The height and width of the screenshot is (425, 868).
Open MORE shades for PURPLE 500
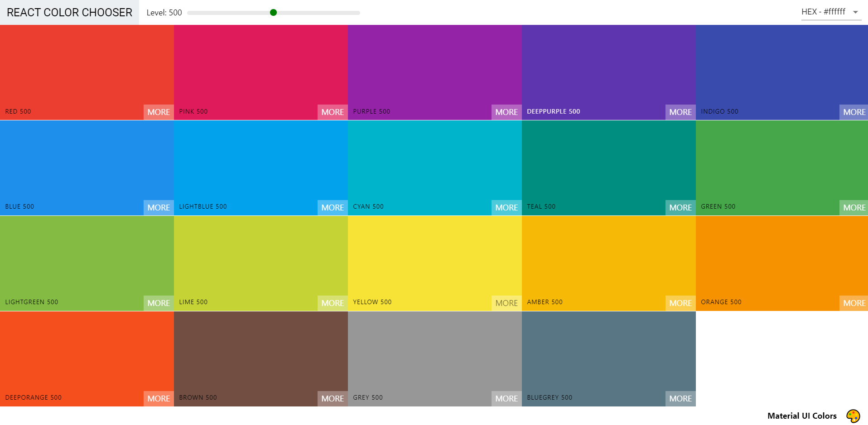(506, 112)
